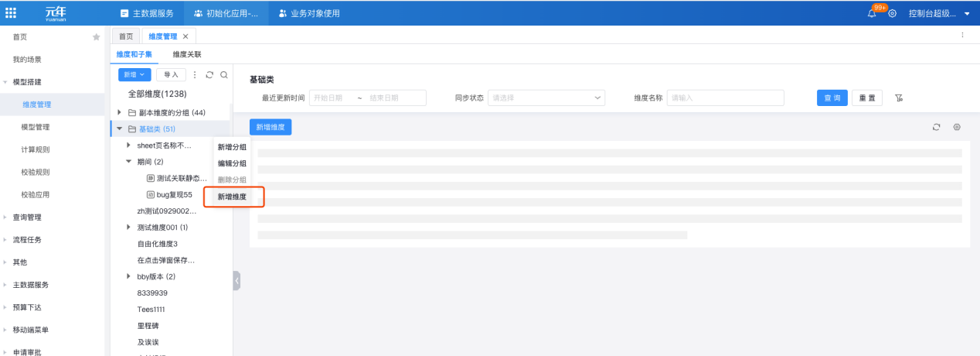The image size is (980, 356).
Task: Open the 同步状态 dropdown
Action: click(547, 98)
